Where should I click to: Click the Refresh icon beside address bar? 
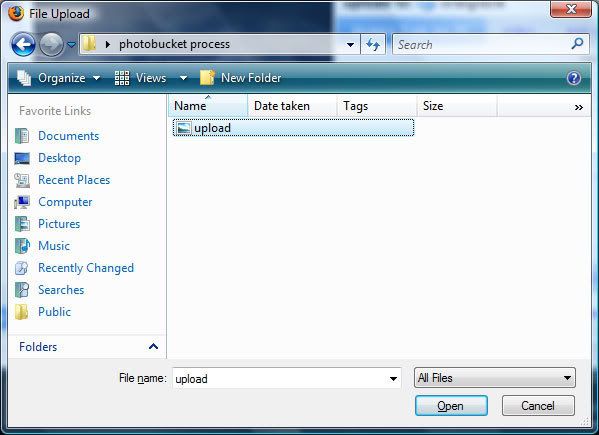pos(373,45)
